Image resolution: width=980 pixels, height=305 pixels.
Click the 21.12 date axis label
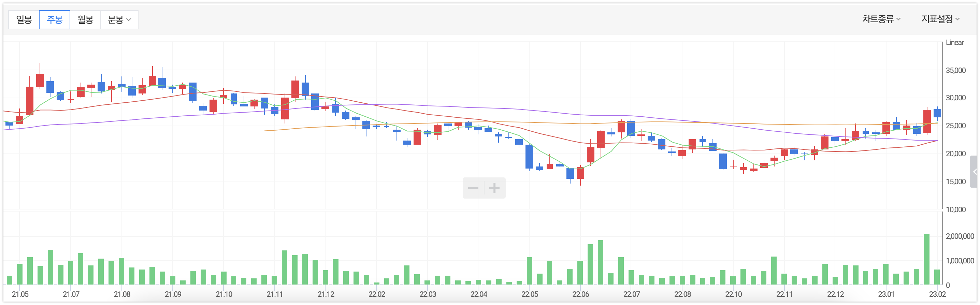tap(326, 294)
